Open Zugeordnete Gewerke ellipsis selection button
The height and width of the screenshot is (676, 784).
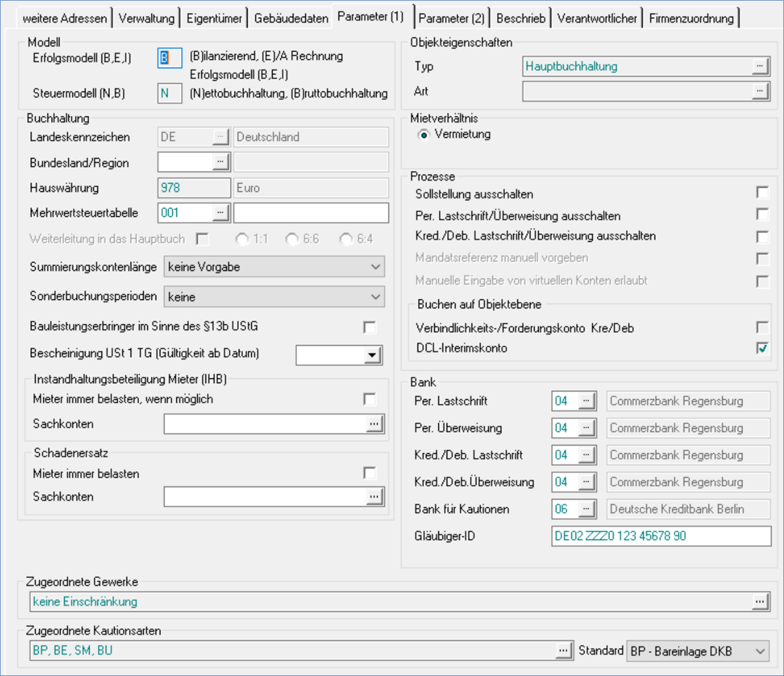(760, 602)
